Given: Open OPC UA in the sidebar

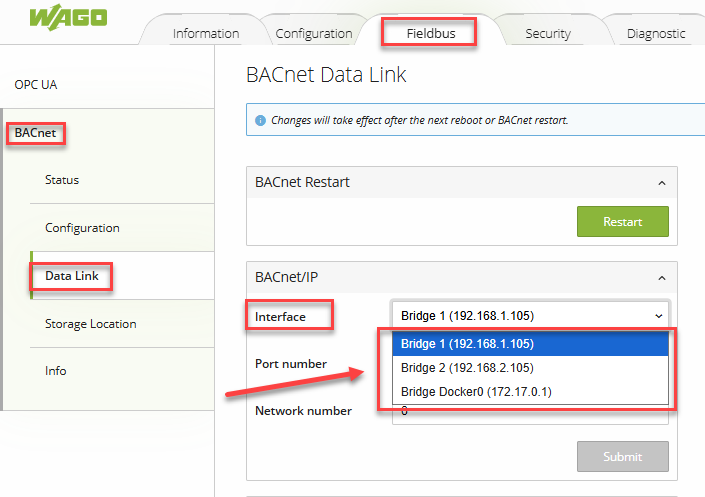Looking at the screenshot, I should (x=36, y=85).
